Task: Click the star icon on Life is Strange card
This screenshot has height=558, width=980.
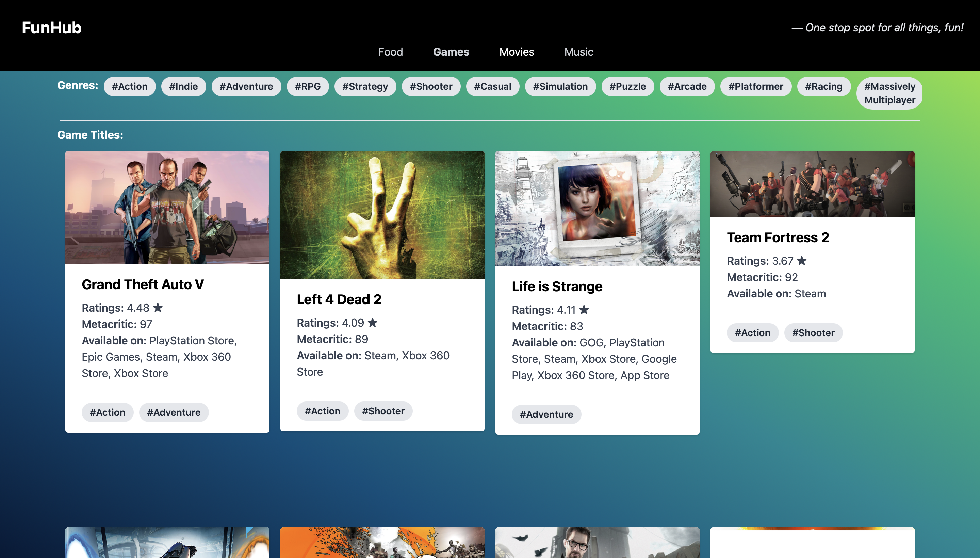Action: pos(584,310)
